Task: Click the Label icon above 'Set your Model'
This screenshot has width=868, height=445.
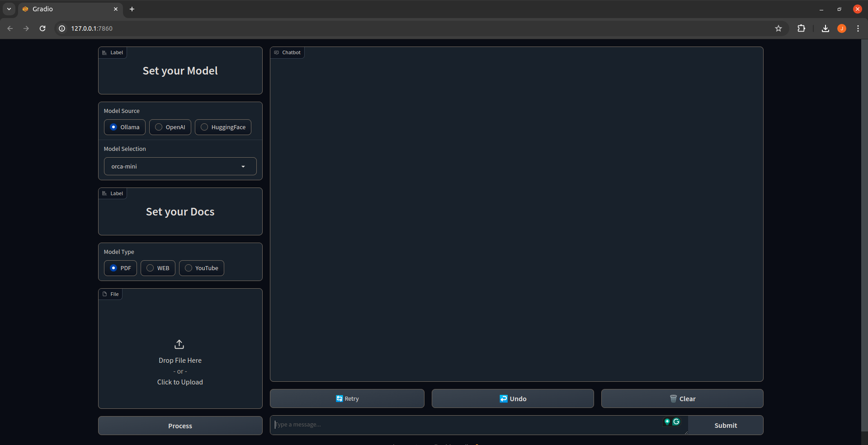Action: pos(104,53)
